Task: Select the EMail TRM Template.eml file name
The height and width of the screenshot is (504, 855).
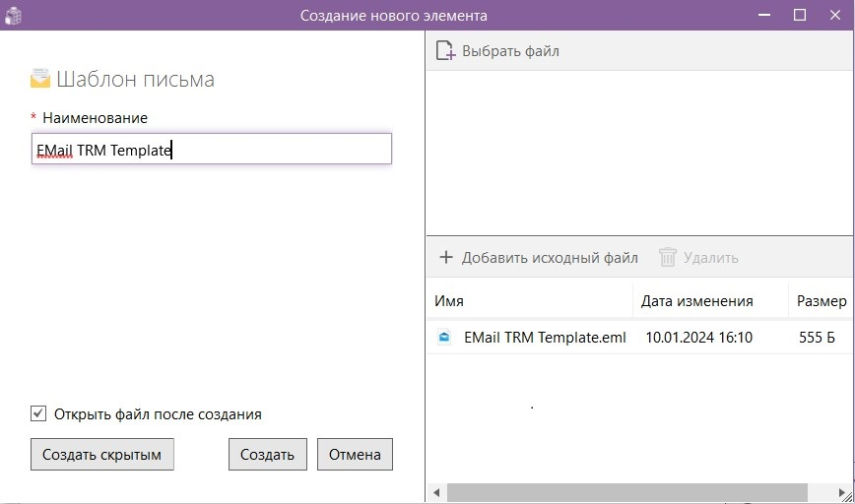Action: 545,338
